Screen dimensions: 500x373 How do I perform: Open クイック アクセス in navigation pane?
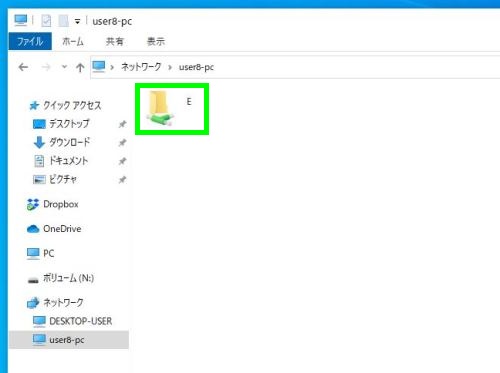click(65, 106)
